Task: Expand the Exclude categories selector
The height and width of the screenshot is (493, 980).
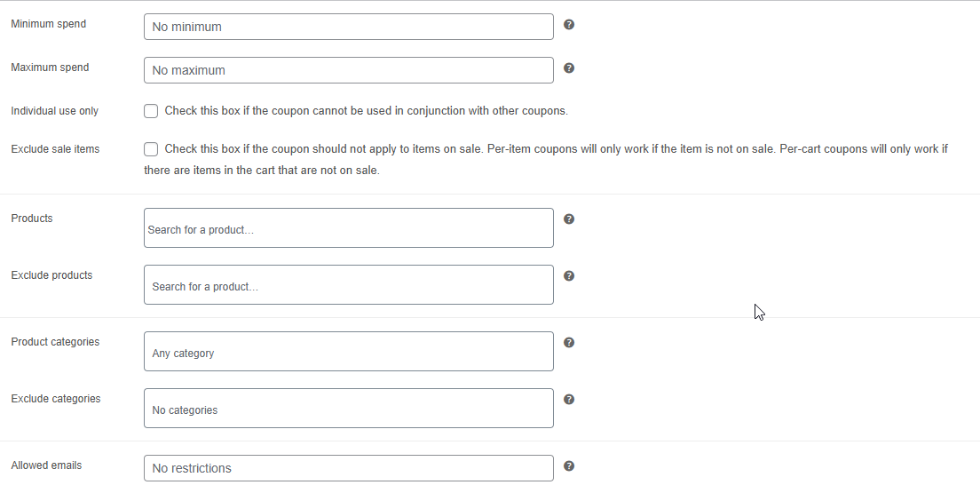Action: 348,409
